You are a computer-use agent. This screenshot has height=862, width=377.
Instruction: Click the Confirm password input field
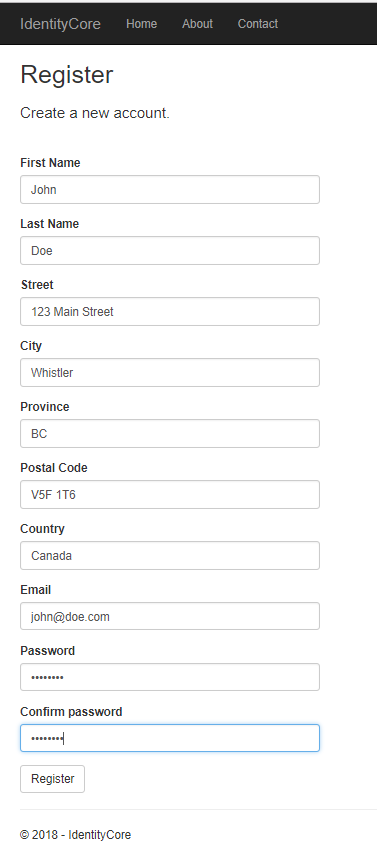click(x=170, y=738)
